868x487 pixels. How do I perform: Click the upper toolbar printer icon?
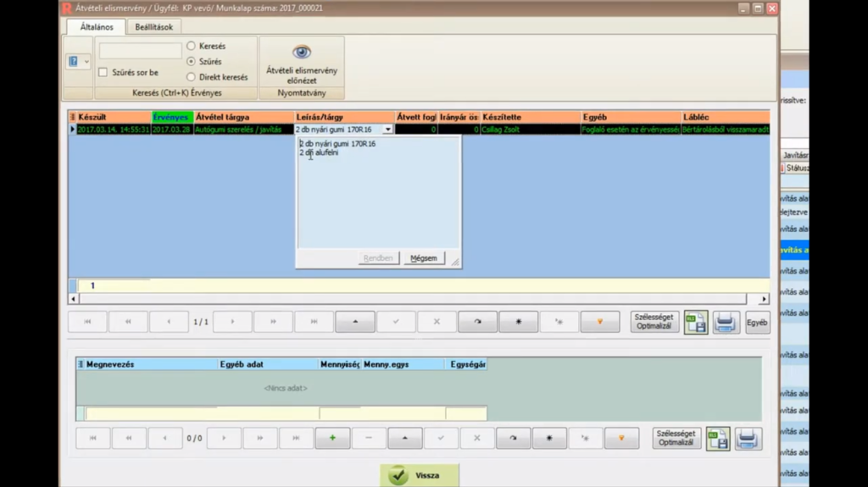726,322
